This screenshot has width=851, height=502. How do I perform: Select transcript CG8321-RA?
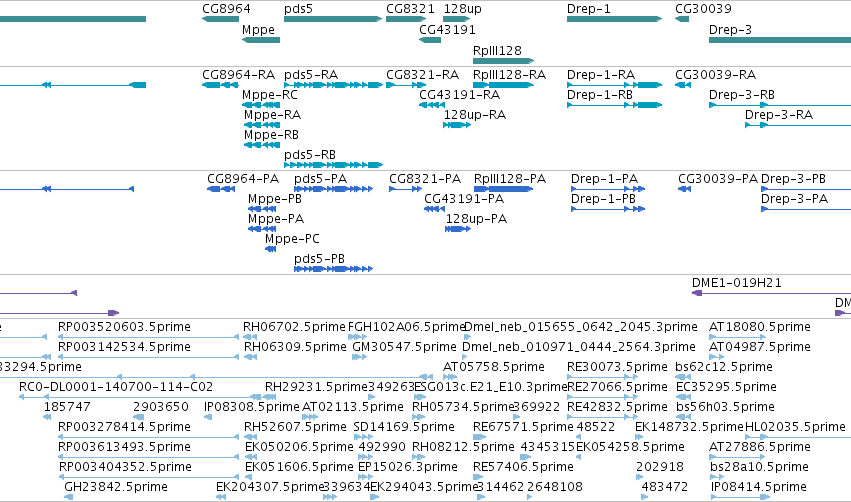422,74
